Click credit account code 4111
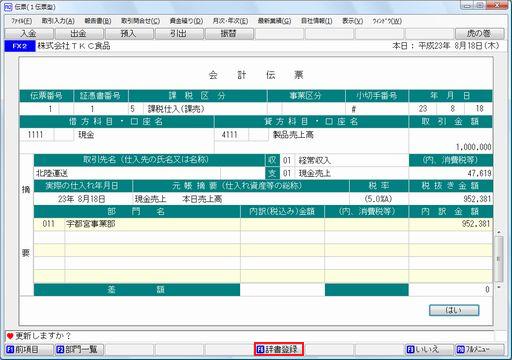 click(231, 135)
